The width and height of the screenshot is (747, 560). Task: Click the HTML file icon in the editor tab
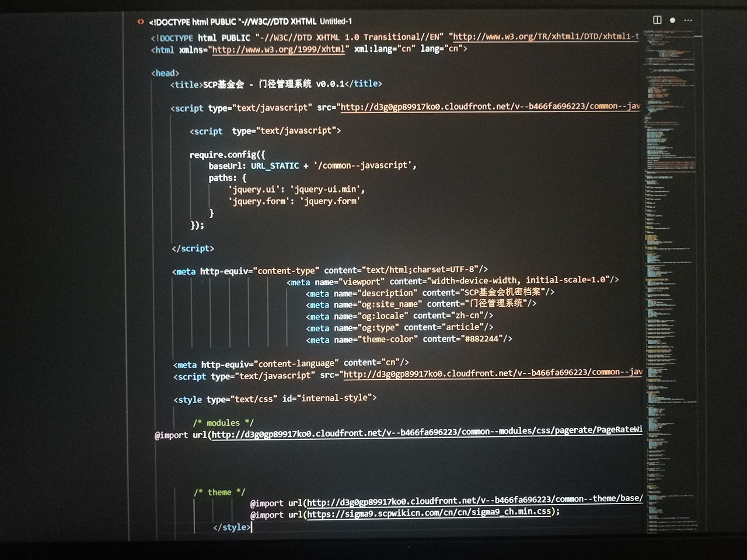pyautogui.click(x=141, y=22)
